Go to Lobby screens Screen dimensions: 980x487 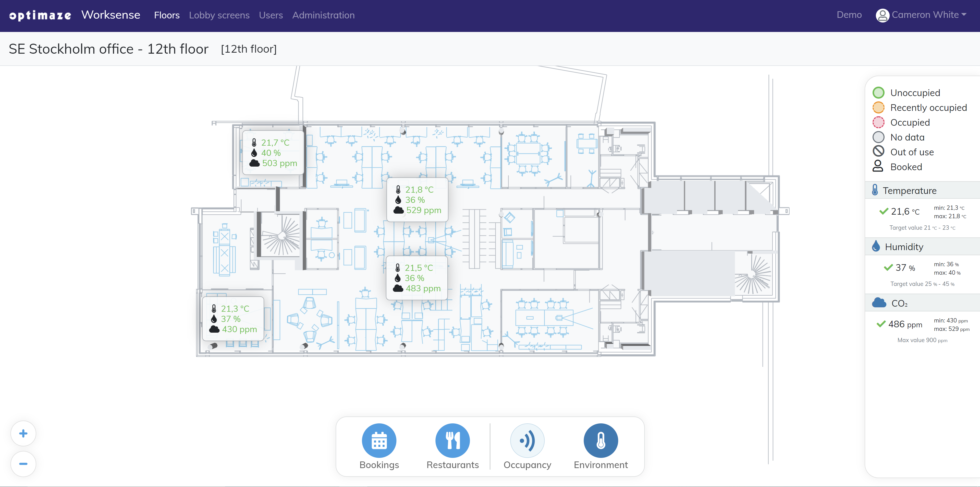219,15
